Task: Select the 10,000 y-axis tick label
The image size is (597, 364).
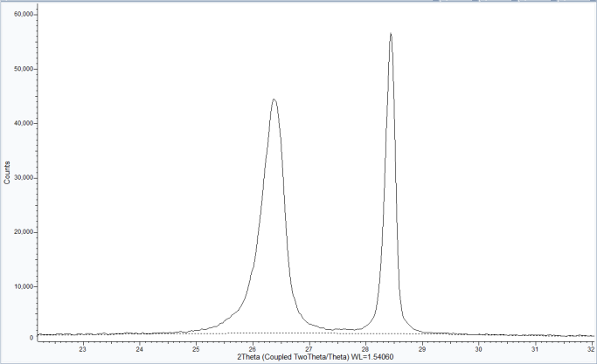Action: click(19, 286)
